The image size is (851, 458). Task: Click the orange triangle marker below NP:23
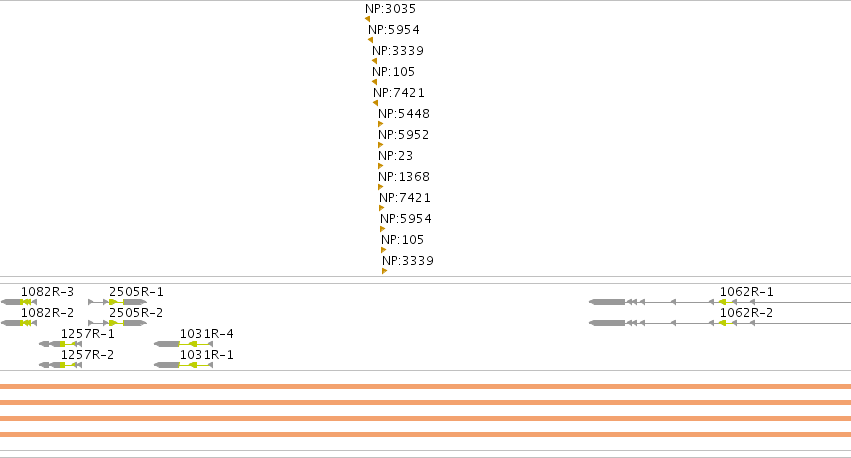tap(380, 166)
